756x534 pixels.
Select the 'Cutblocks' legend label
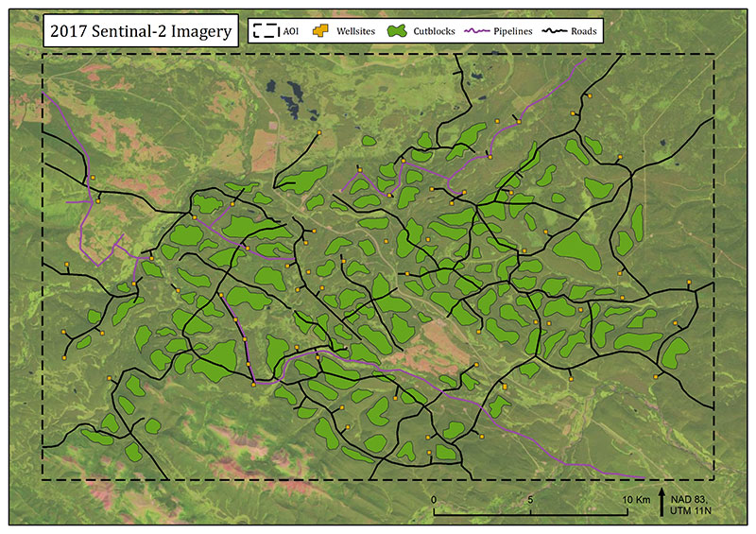[x=434, y=31]
